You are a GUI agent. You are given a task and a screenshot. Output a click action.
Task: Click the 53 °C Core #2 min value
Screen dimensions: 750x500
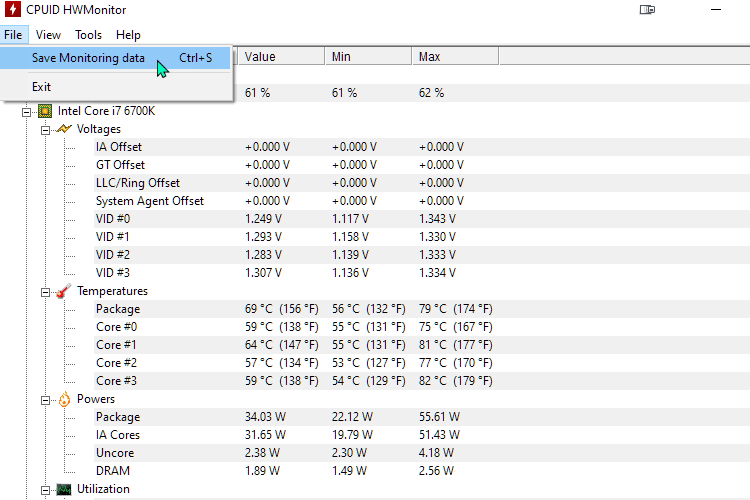pos(369,363)
